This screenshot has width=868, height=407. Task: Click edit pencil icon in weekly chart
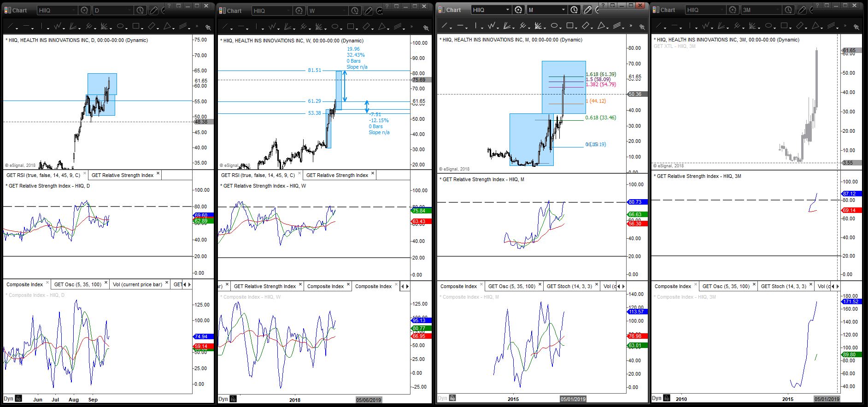[368, 11]
